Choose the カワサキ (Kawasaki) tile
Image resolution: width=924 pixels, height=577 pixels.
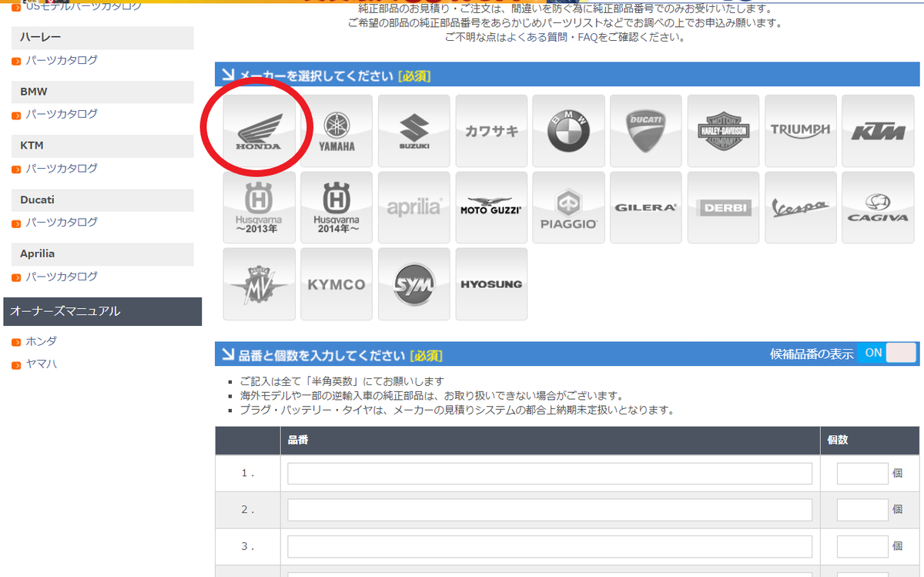(x=491, y=131)
